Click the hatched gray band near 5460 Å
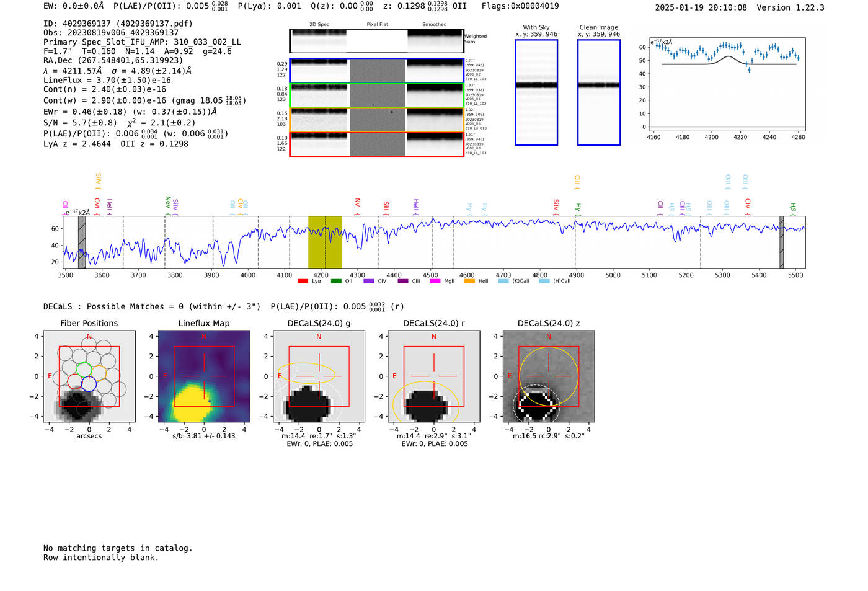This screenshot has width=868, height=591. pos(782,242)
